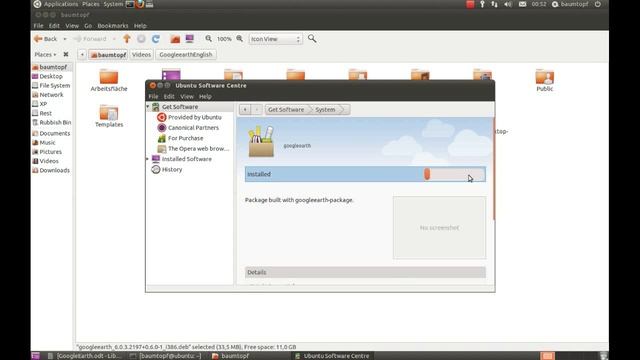Click volume icon in top panel

[508, 4]
